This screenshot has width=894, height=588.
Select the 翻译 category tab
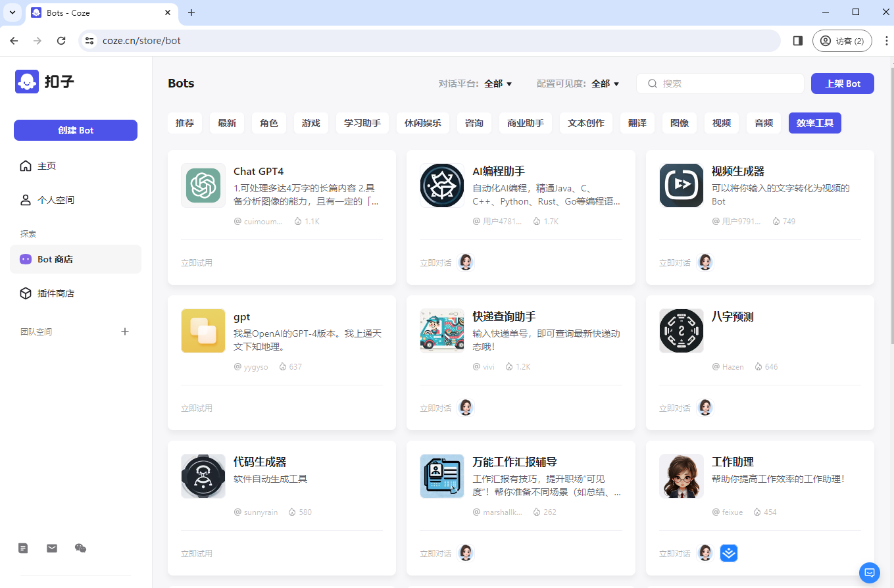[637, 123]
